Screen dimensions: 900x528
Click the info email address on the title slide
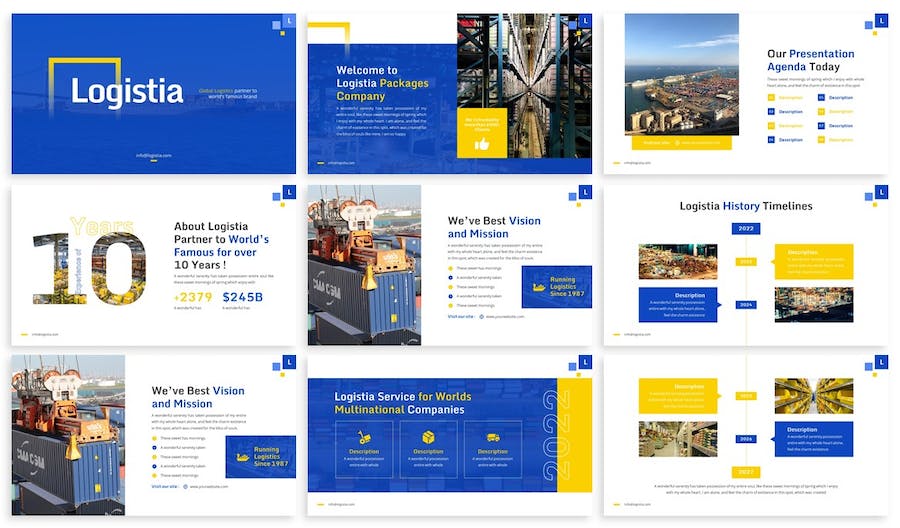[153, 156]
